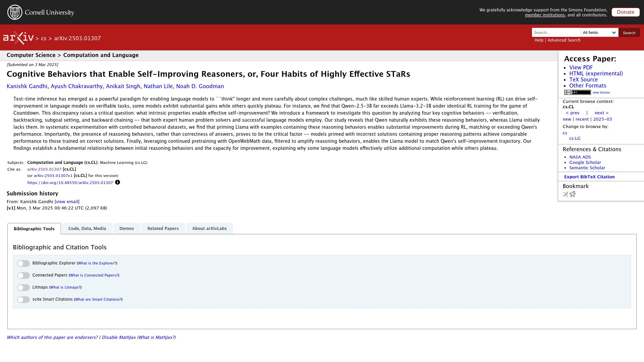Open Other Formats link

[x=588, y=86]
